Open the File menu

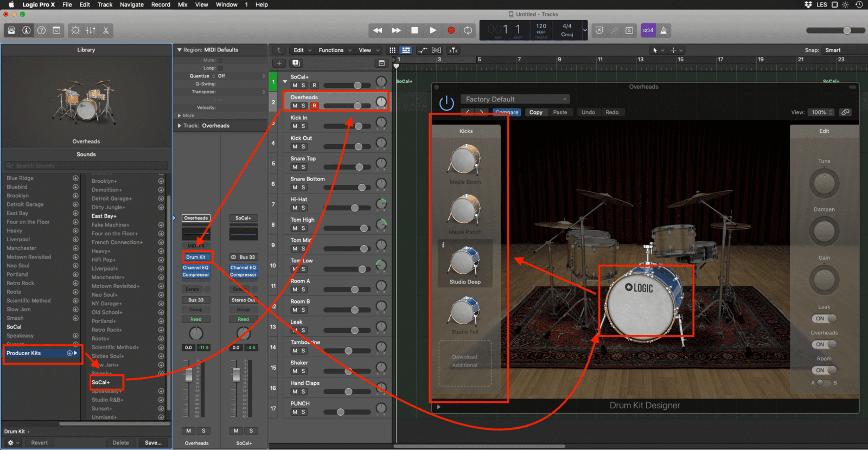pyautogui.click(x=67, y=4)
